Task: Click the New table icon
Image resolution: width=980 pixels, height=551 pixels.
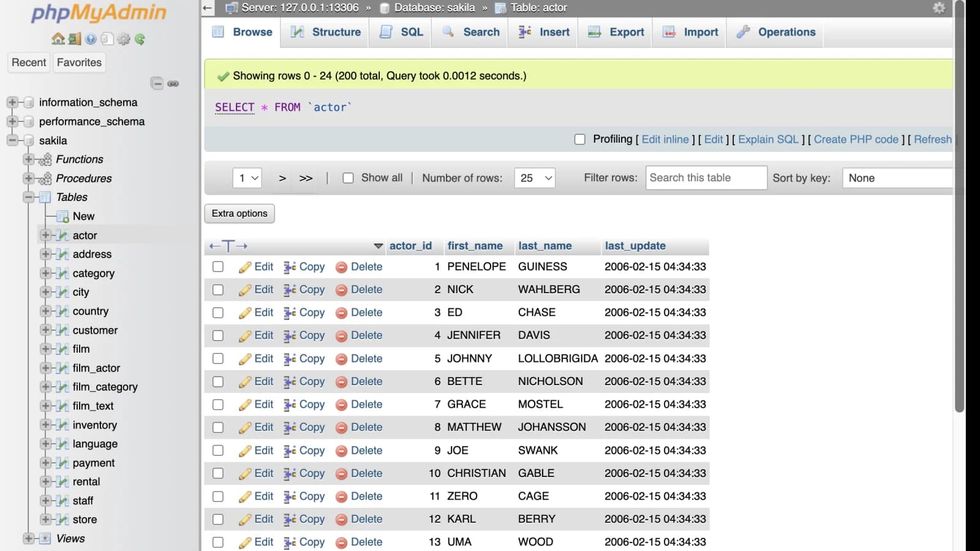Action: (x=62, y=216)
